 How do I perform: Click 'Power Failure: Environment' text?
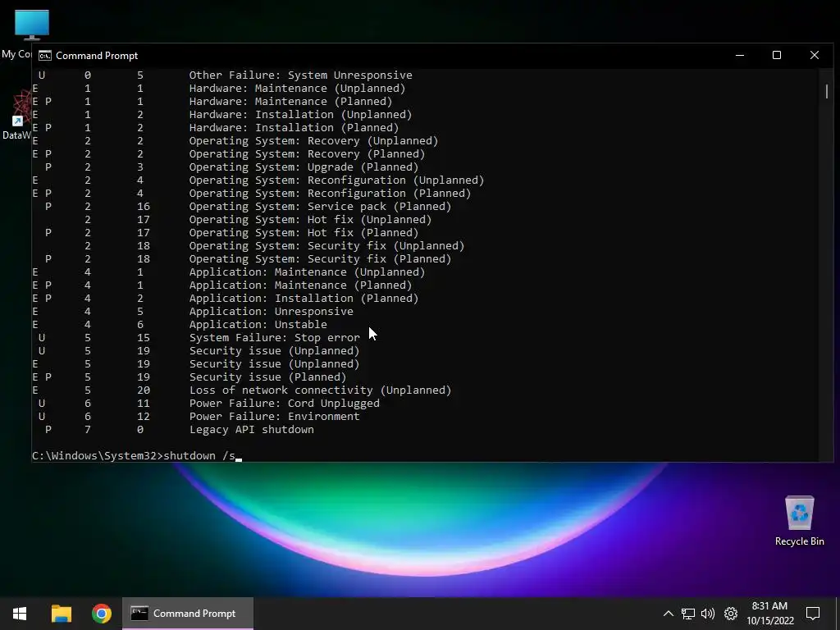(274, 416)
